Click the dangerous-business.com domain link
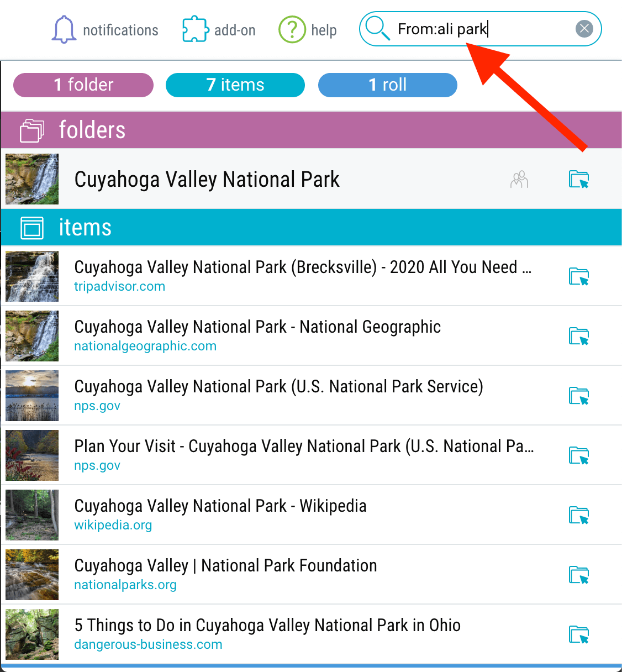622x672 pixels. 149,645
